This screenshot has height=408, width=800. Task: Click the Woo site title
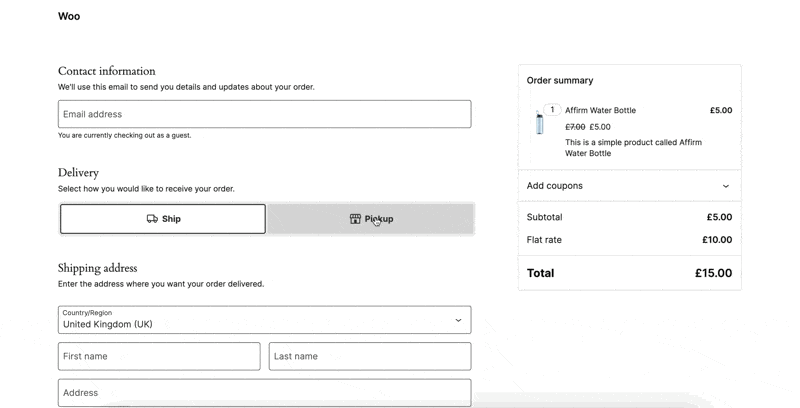[69, 16]
